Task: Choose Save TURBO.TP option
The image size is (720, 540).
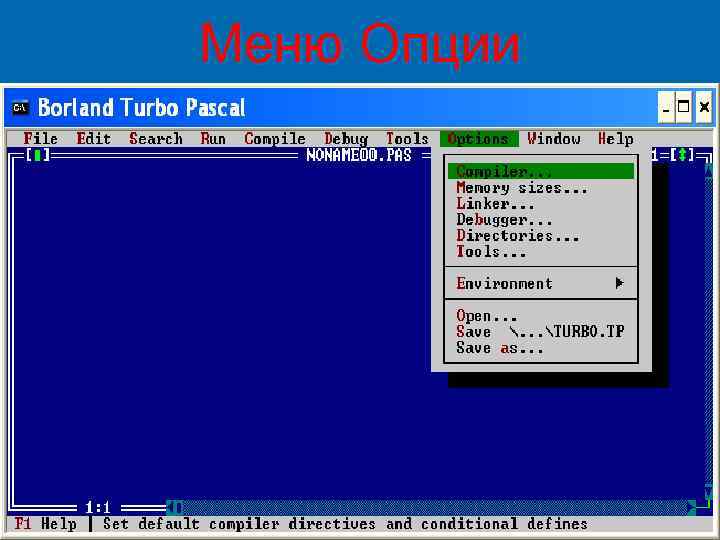Action: (x=541, y=332)
